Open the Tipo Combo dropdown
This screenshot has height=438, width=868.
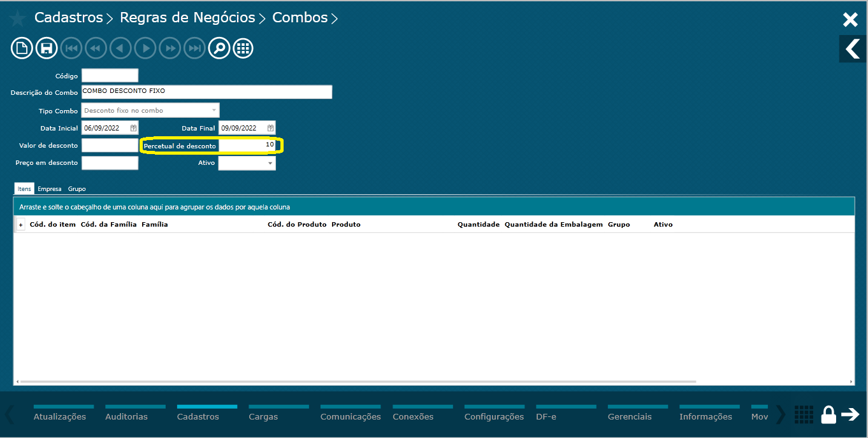[213, 110]
